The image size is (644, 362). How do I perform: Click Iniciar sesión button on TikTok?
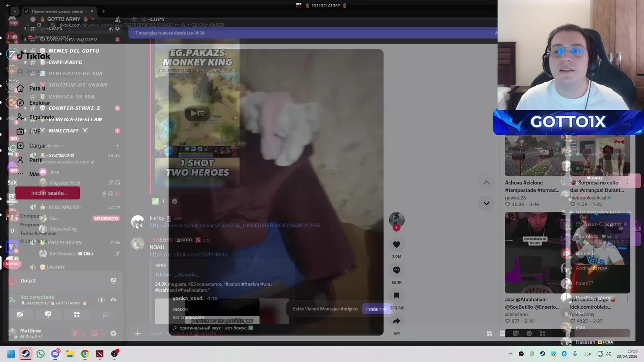click(47, 193)
